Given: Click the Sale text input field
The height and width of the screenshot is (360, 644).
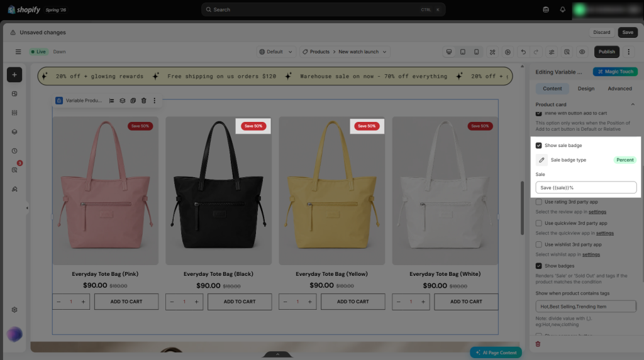Looking at the screenshot, I should click(x=586, y=188).
